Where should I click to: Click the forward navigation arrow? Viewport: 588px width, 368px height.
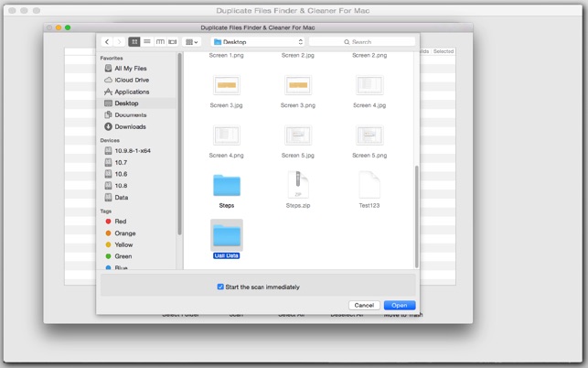(119, 42)
